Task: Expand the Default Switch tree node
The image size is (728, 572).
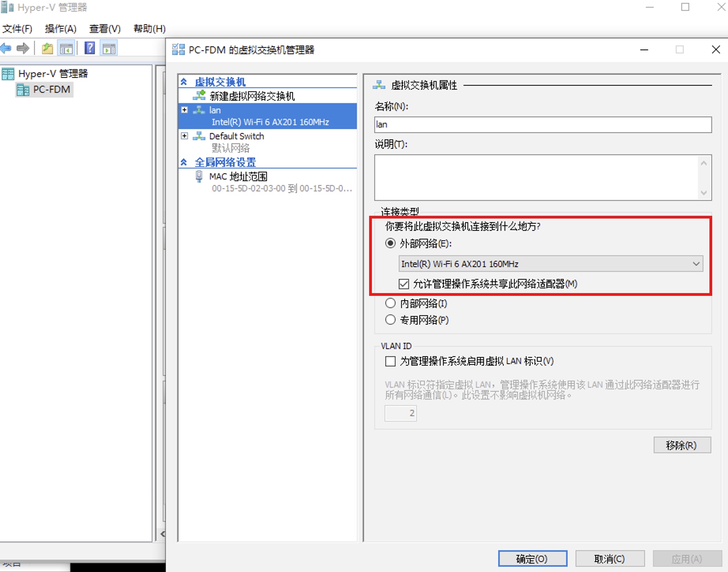Action: click(x=184, y=136)
